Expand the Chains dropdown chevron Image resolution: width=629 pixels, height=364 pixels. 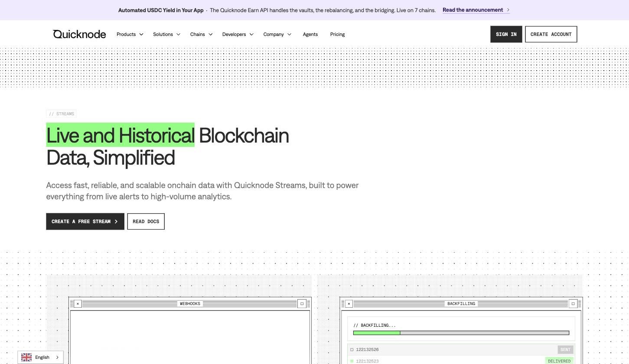pyautogui.click(x=210, y=34)
